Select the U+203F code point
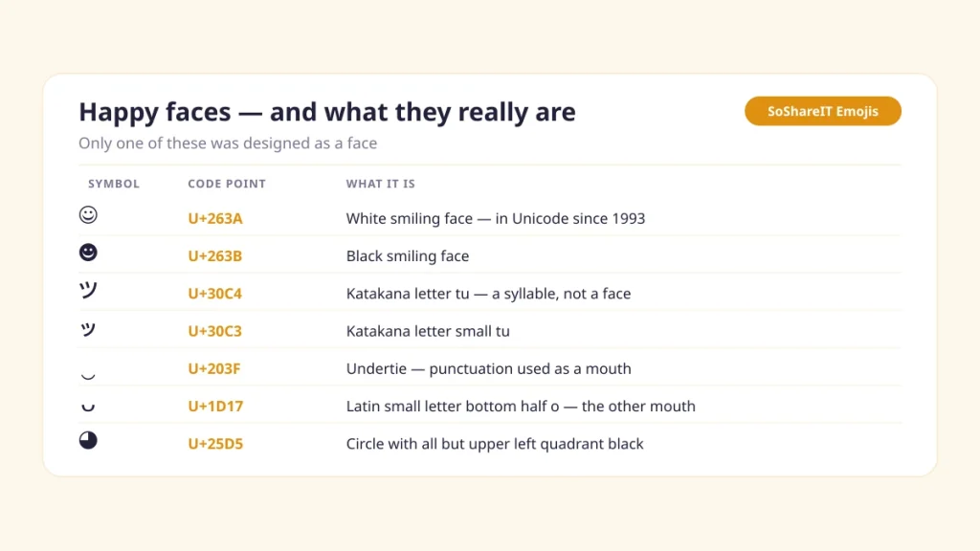 pyautogui.click(x=213, y=368)
